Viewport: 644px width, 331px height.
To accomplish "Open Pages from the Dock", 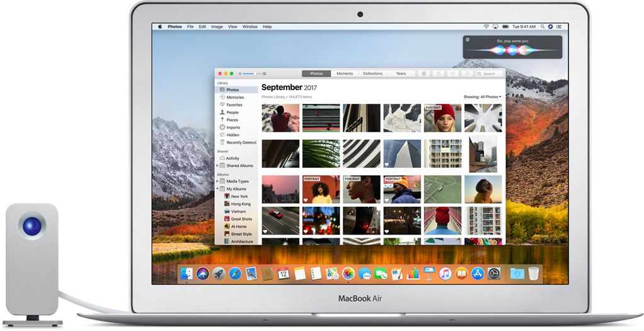I will [x=397, y=273].
